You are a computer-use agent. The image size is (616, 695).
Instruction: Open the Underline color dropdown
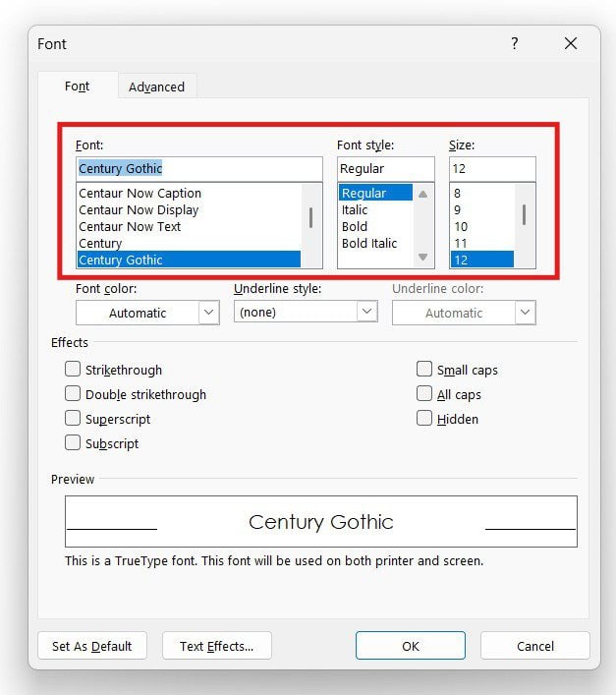click(464, 313)
